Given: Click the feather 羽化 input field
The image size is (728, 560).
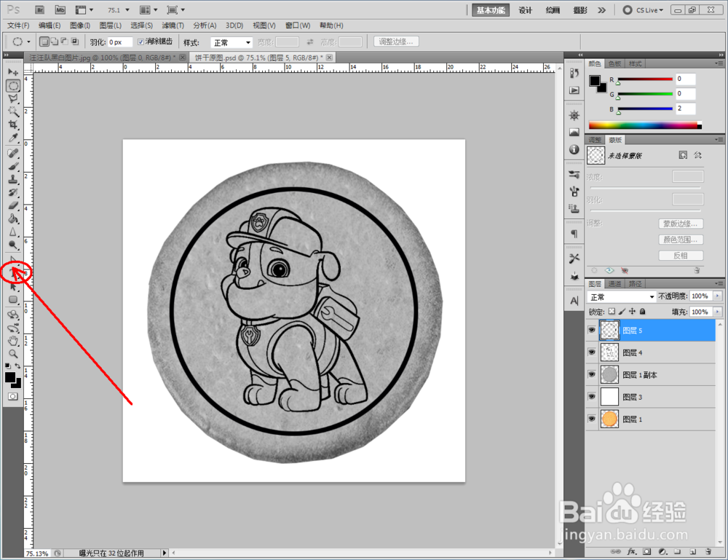Looking at the screenshot, I should click(x=120, y=42).
